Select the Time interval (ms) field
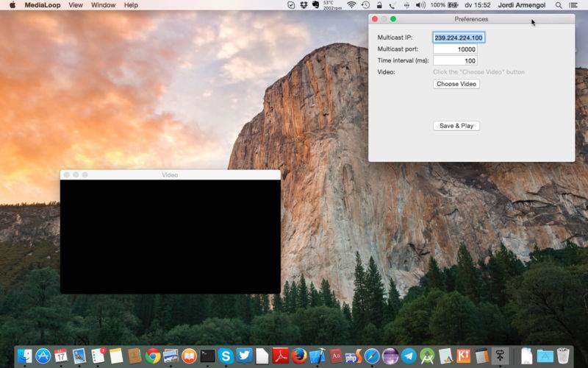The image size is (588, 368). pos(455,60)
